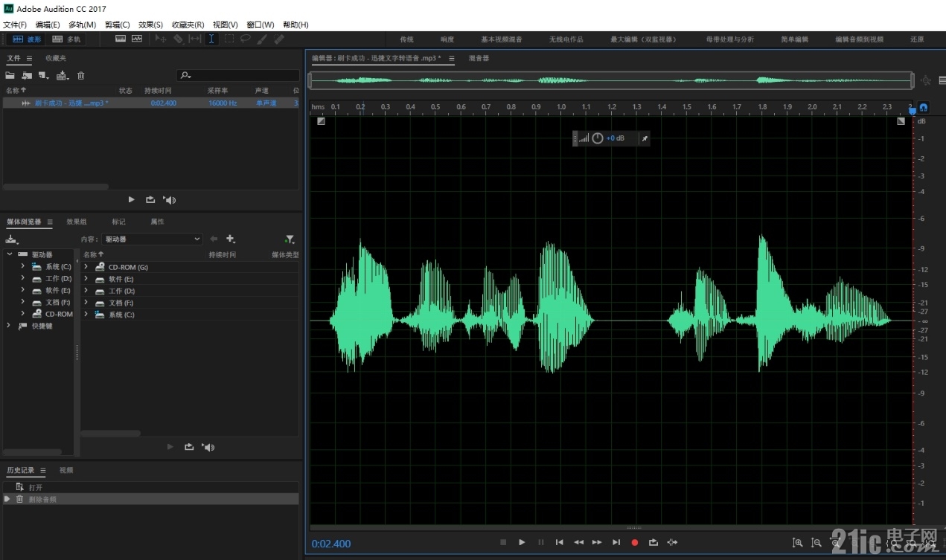This screenshot has width=946, height=560.
Task: Select the Move tool
Action: (161, 39)
